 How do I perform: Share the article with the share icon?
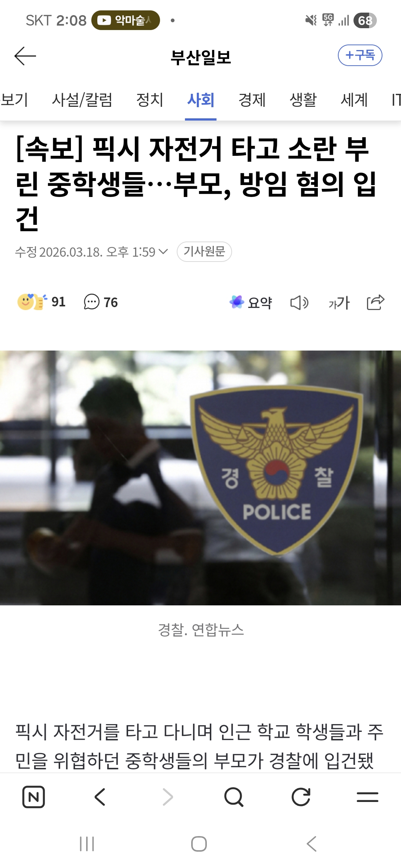[x=375, y=302]
